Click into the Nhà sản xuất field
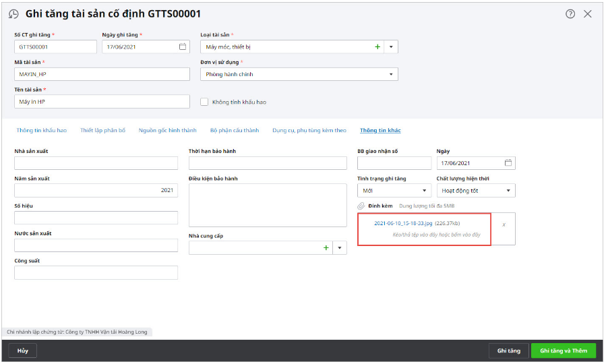Screen dimensions: 606x364 [x=96, y=163]
